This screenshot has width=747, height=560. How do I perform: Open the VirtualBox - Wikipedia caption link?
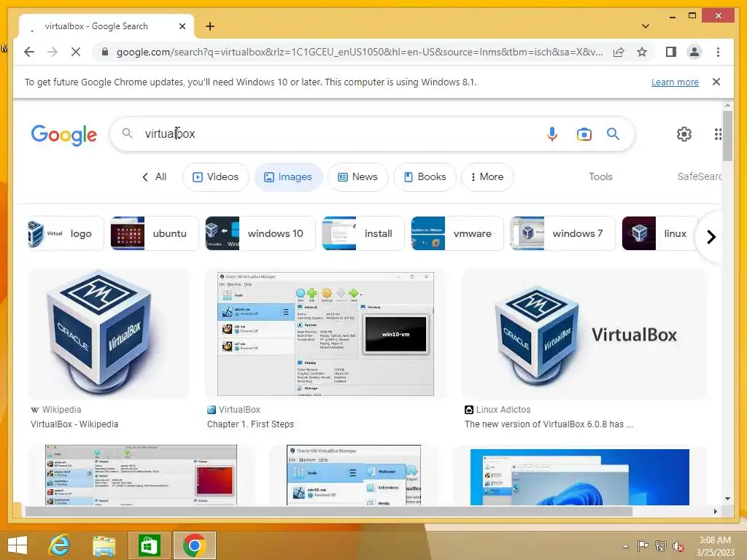(x=74, y=424)
